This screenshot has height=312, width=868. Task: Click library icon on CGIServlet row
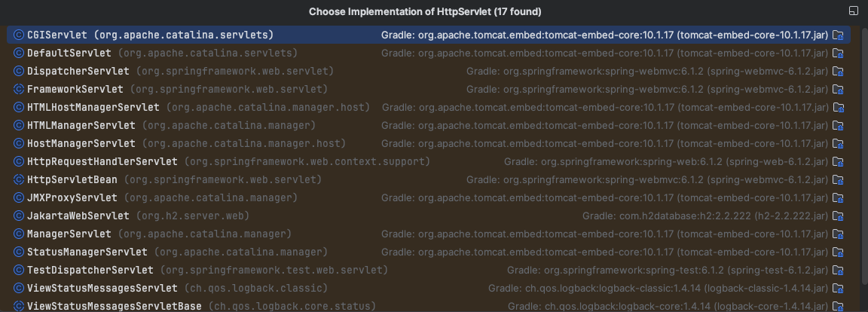coord(838,35)
